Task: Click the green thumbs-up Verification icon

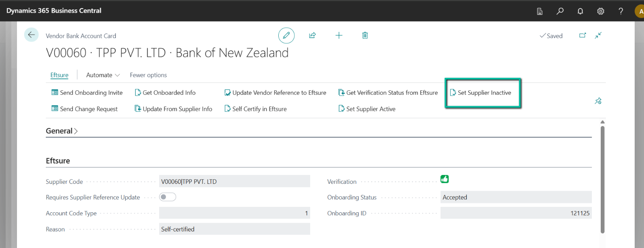Action: tap(445, 179)
